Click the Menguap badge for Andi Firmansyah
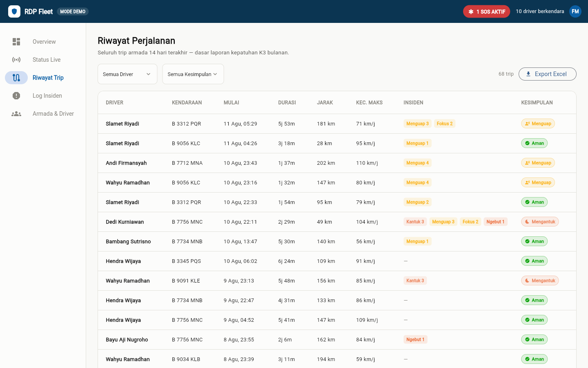The width and height of the screenshot is (588, 368). (x=538, y=163)
